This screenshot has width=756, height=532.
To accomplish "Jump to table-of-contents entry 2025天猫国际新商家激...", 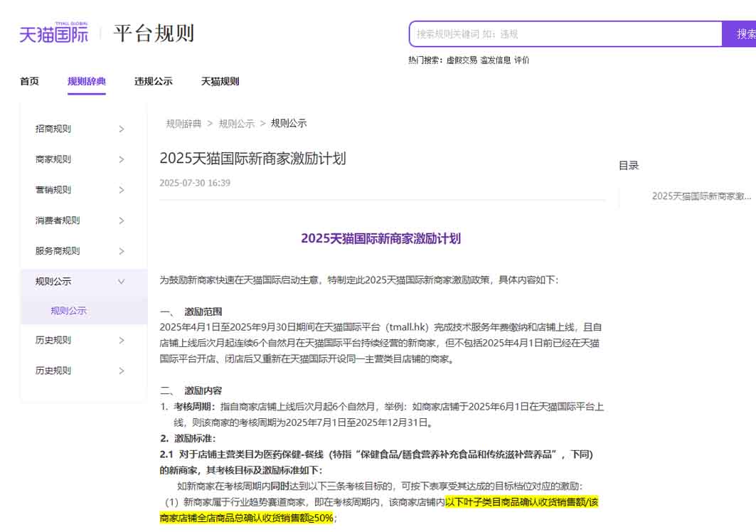I will 701,196.
